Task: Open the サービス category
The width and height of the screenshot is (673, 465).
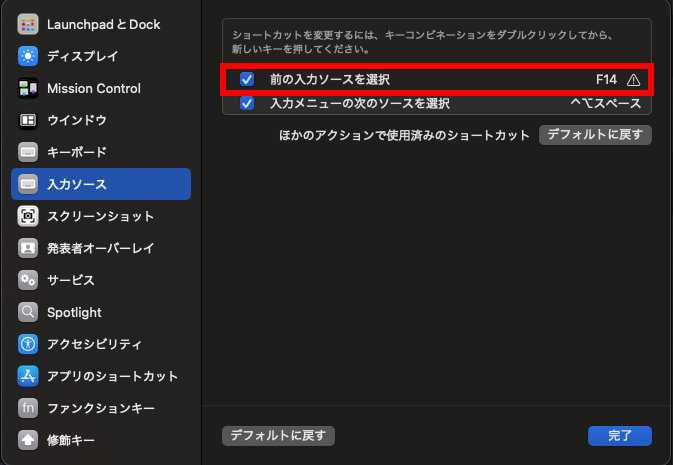Action: 70,280
